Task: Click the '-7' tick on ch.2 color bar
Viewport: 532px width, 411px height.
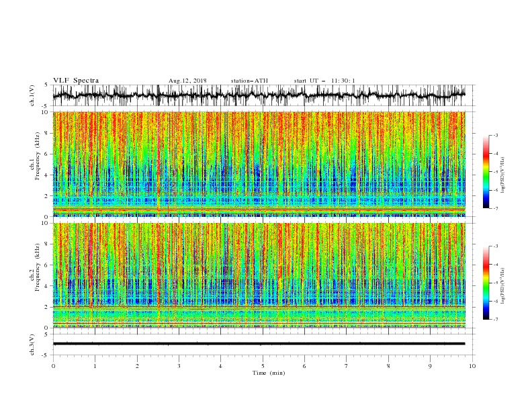Action: coord(495,319)
